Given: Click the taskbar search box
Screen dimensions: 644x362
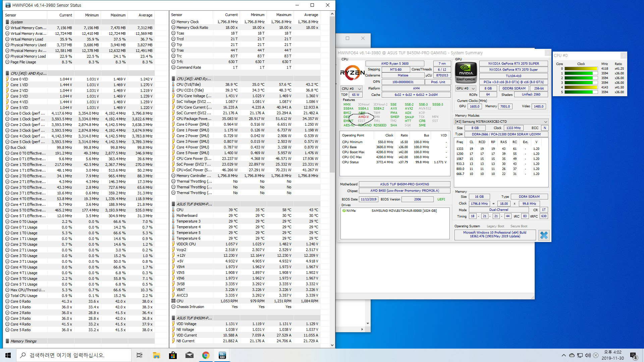Looking at the screenshot, I should (x=74, y=355).
